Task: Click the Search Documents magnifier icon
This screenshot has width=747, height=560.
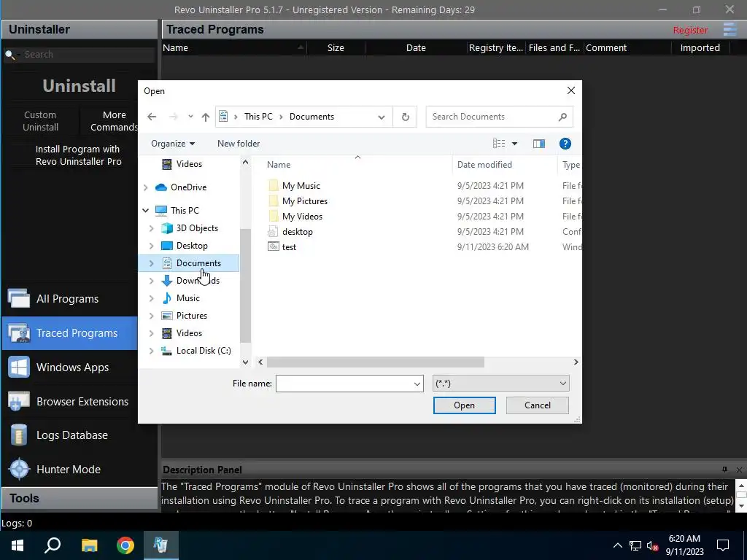Action: coord(562,117)
